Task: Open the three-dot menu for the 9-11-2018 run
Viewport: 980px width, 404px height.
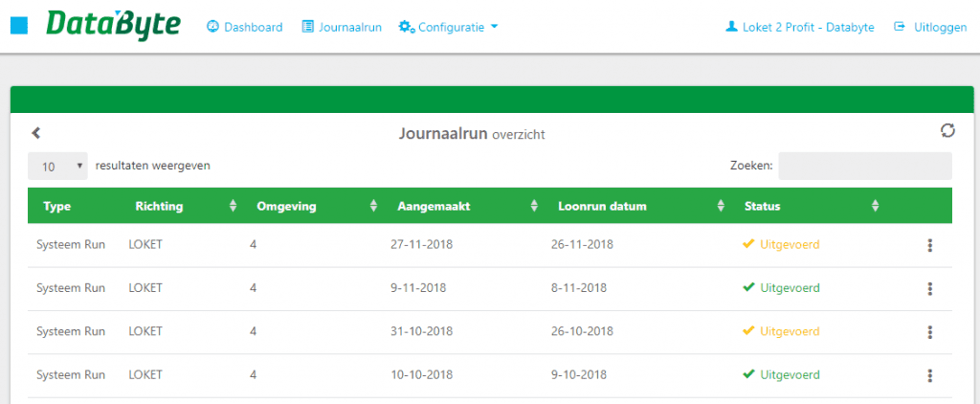Action: (x=929, y=288)
